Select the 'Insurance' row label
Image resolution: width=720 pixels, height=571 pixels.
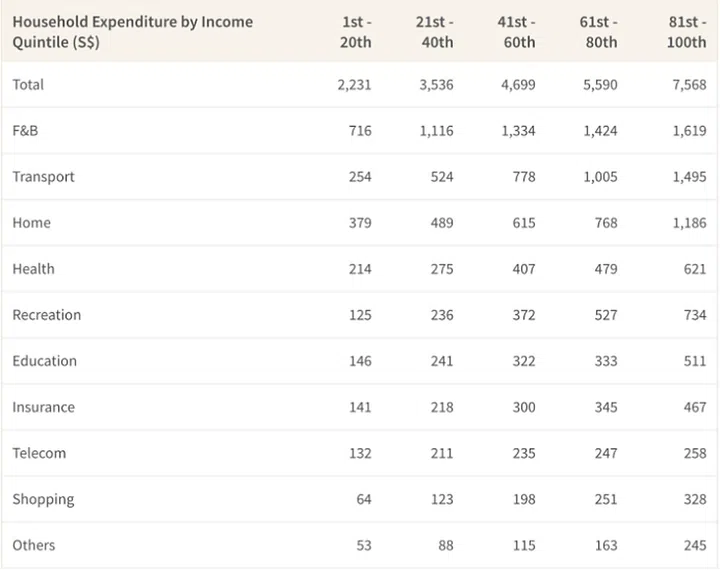[43, 407]
